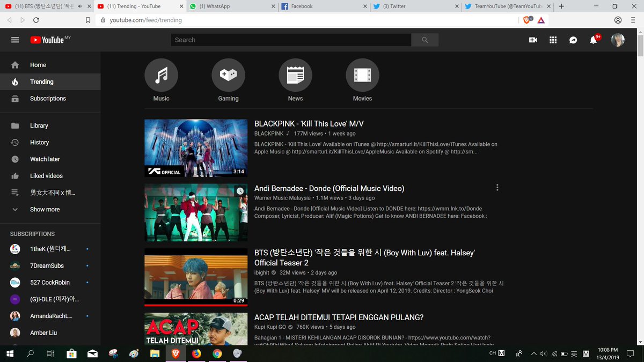The width and height of the screenshot is (644, 362).
Task: Reload the page
Action: 36,20
